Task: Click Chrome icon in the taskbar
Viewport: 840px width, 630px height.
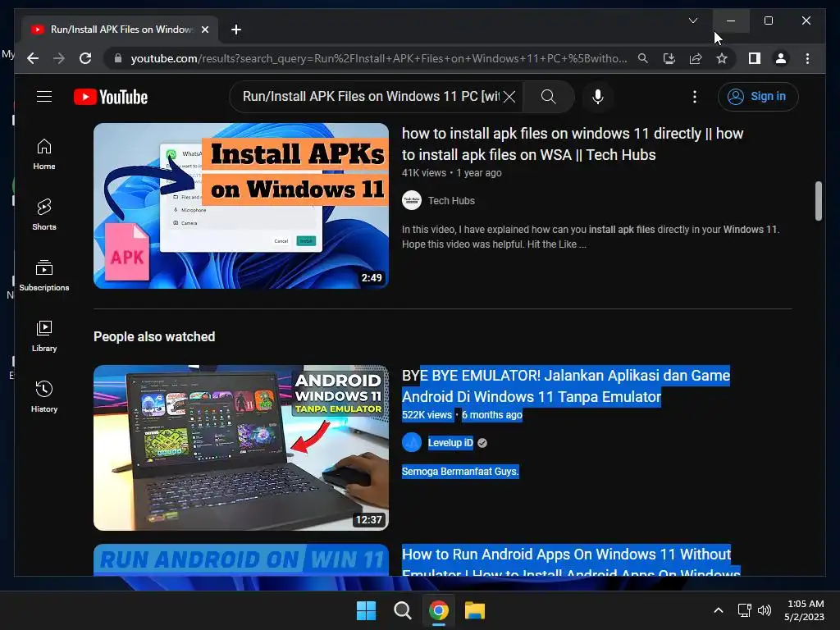Action: [x=438, y=610]
